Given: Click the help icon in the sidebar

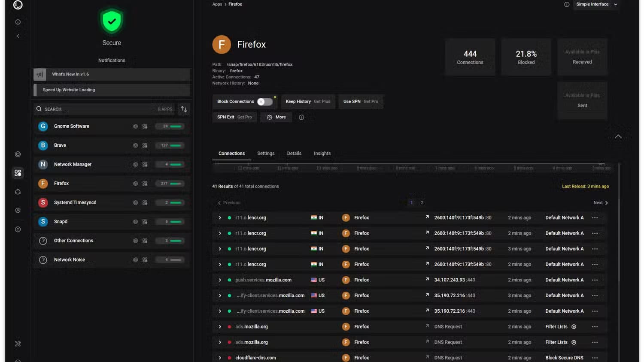Looking at the screenshot, I should pyautogui.click(x=18, y=229).
